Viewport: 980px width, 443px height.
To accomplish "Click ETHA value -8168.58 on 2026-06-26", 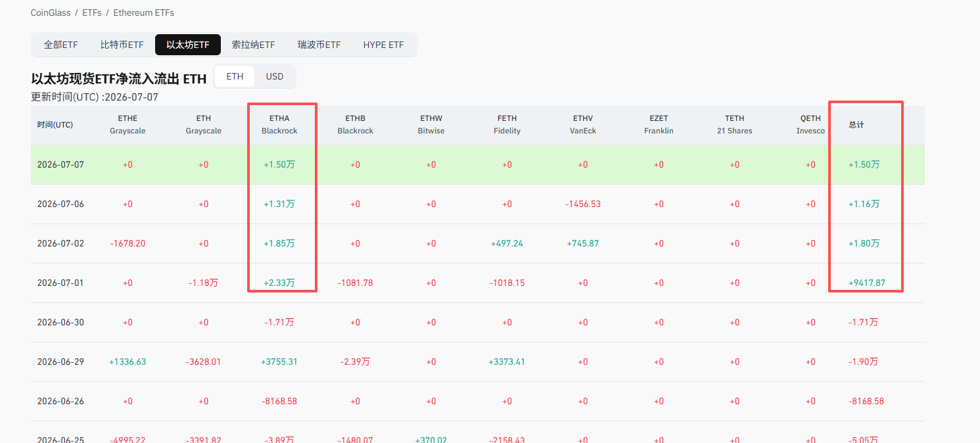I will tap(279, 401).
